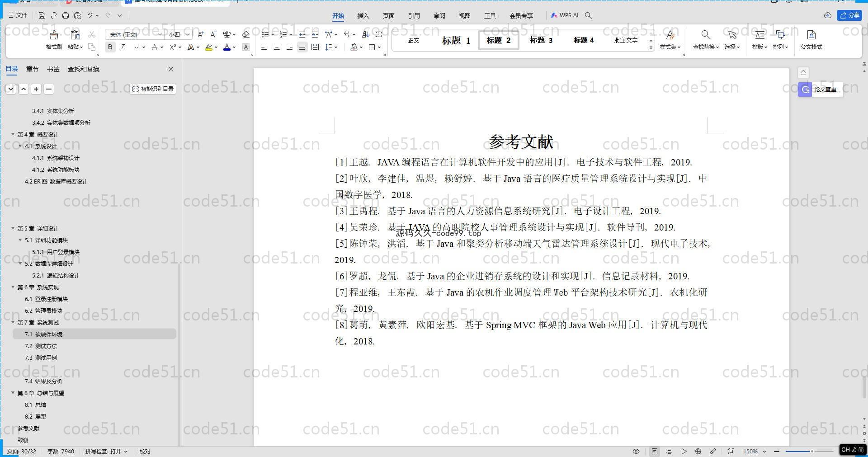
Task: Click the WPS AI search magnifier icon
Action: pyautogui.click(x=588, y=15)
